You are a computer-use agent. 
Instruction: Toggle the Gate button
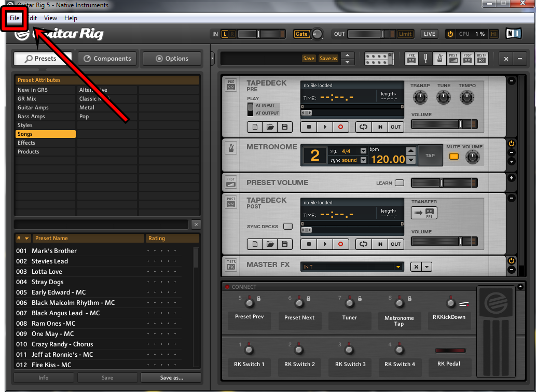pos(301,34)
